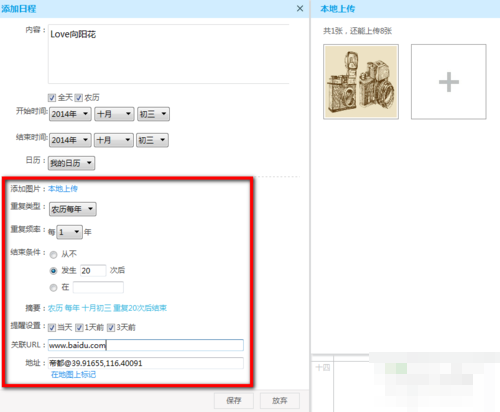Click the 放弃 discard button
The height and width of the screenshot is (412, 500).
(280, 400)
